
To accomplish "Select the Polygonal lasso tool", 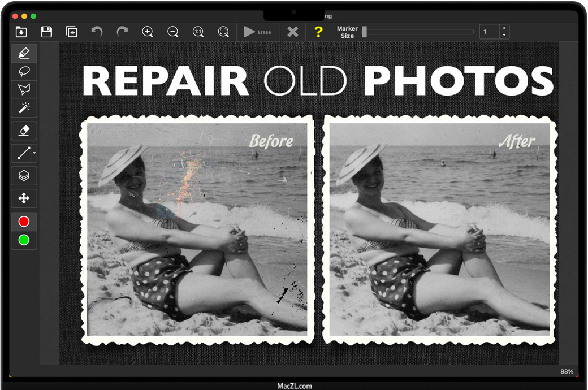I will pos(24,89).
